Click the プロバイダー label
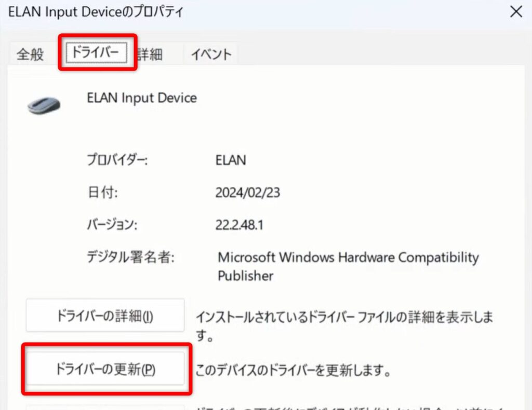Image resolution: width=532 pixels, height=410 pixels. tap(117, 160)
